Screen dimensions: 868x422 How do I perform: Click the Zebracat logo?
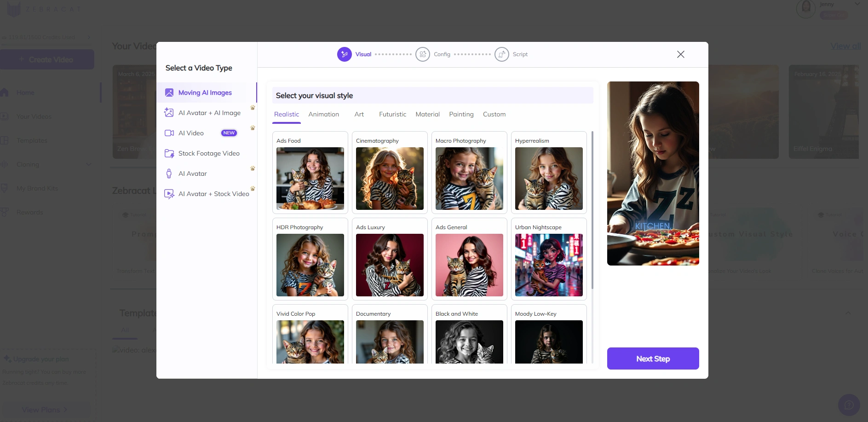[44, 9]
